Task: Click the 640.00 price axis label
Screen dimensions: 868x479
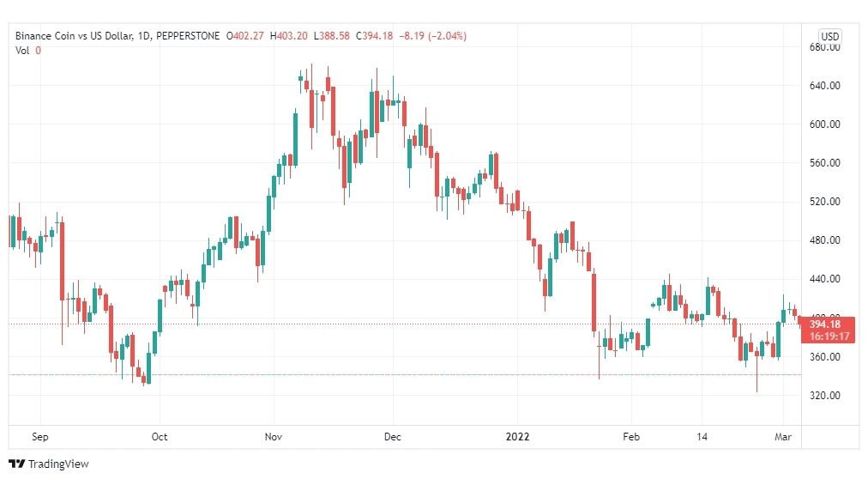Action: coord(824,85)
